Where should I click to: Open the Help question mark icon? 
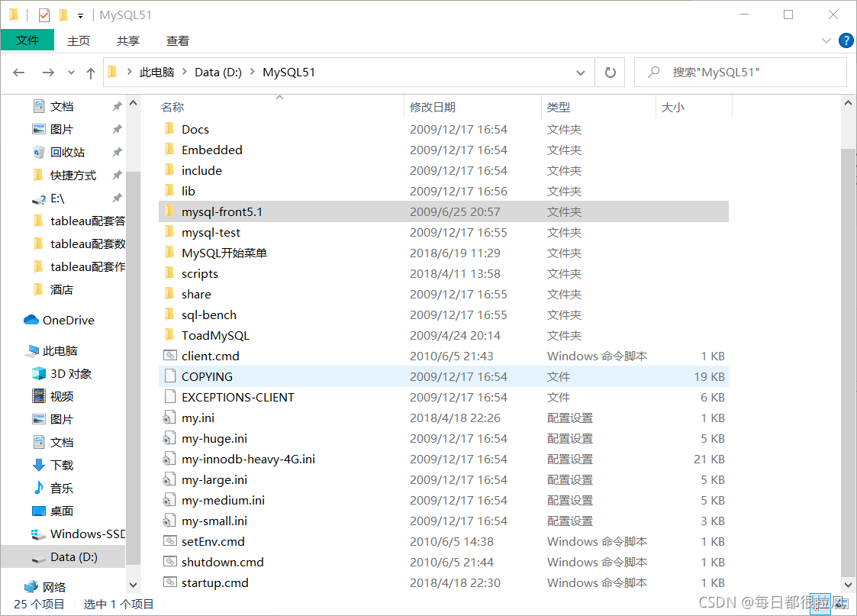846,40
